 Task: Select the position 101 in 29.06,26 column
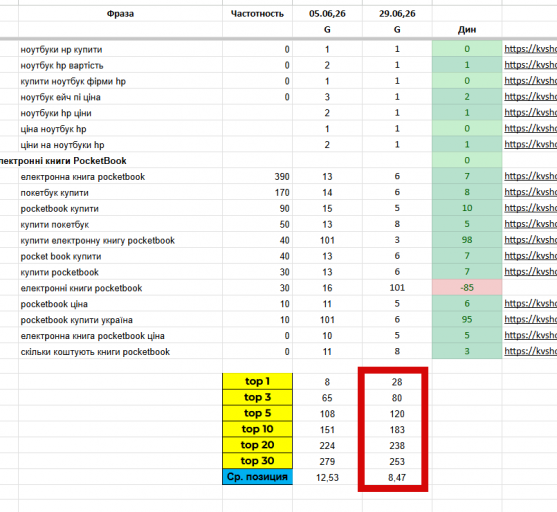[397, 288]
